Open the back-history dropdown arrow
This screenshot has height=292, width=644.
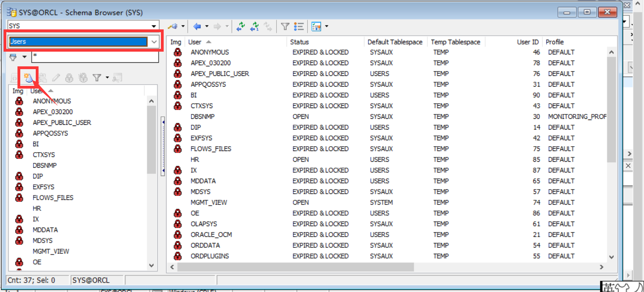(x=207, y=27)
